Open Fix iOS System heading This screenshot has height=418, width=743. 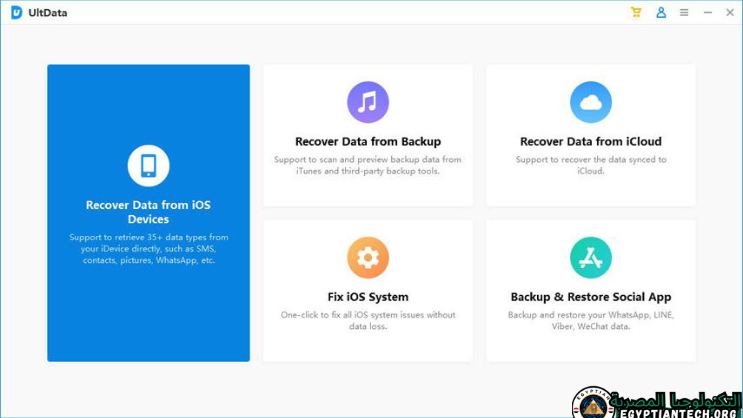pyautogui.click(x=367, y=297)
